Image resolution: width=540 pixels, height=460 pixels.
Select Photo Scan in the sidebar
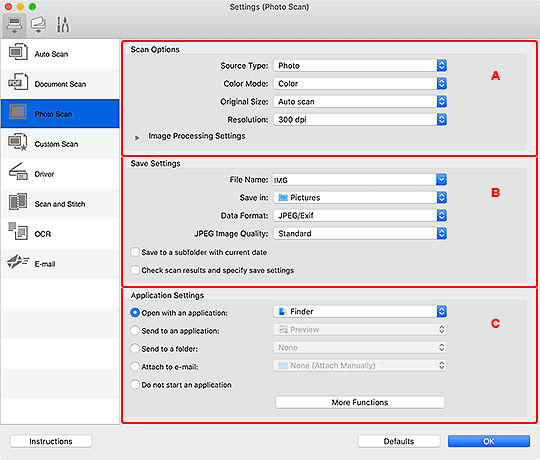(x=60, y=114)
